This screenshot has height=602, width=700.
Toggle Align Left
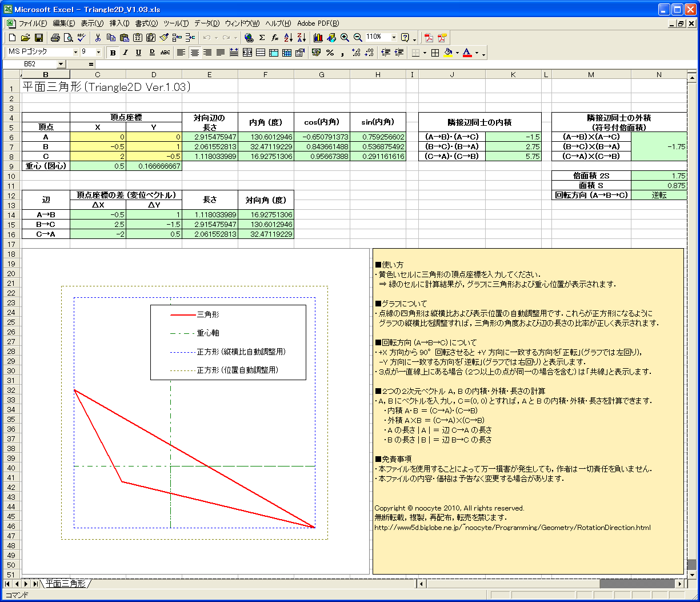tap(181, 53)
